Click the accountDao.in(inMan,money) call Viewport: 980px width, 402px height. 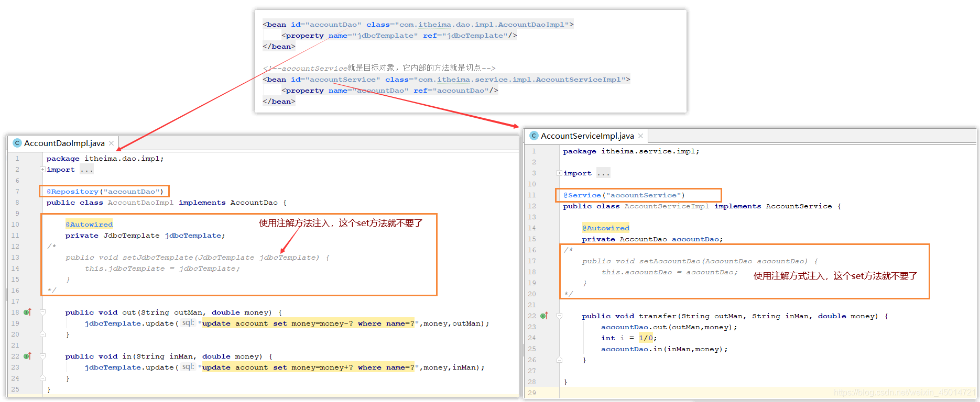(x=665, y=349)
